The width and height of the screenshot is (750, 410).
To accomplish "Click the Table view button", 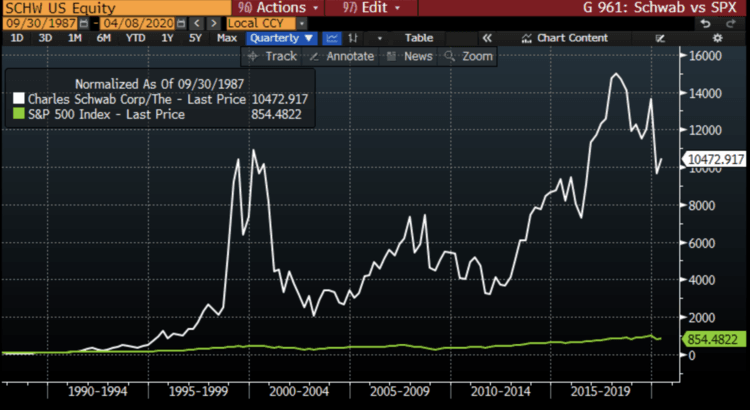I will coord(418,38).
